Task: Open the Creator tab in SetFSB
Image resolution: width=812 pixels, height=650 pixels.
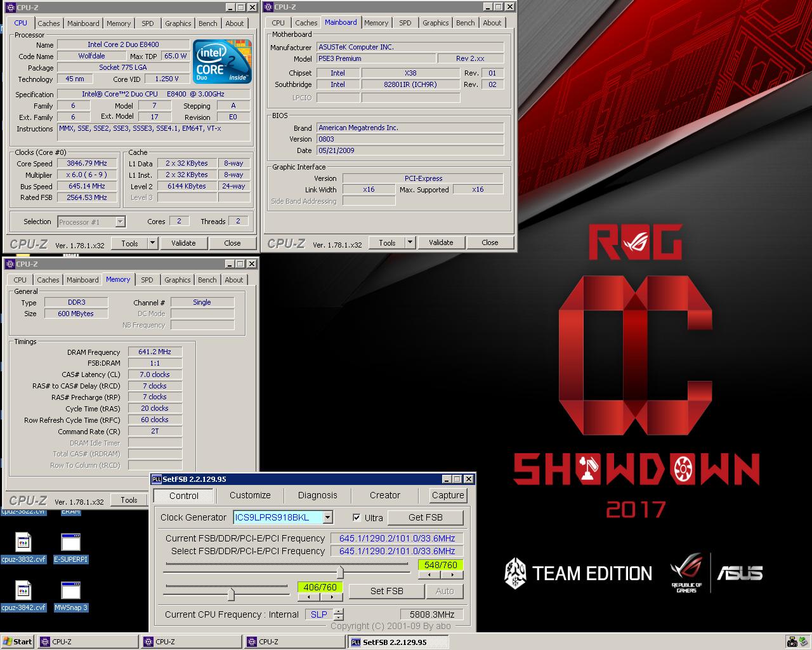Action: coord(384,495)
